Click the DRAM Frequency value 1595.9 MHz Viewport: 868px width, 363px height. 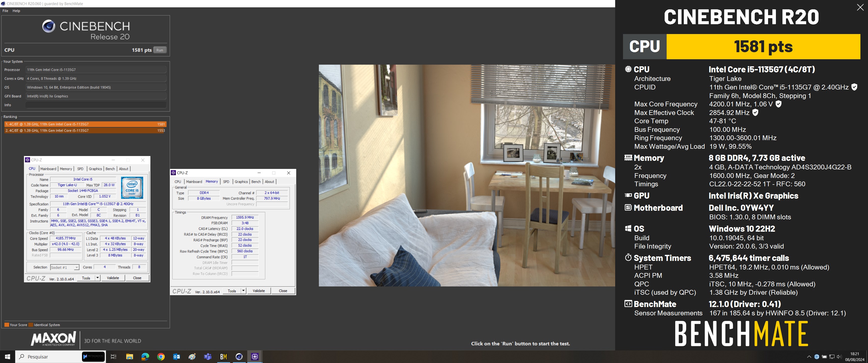[245, 217]
